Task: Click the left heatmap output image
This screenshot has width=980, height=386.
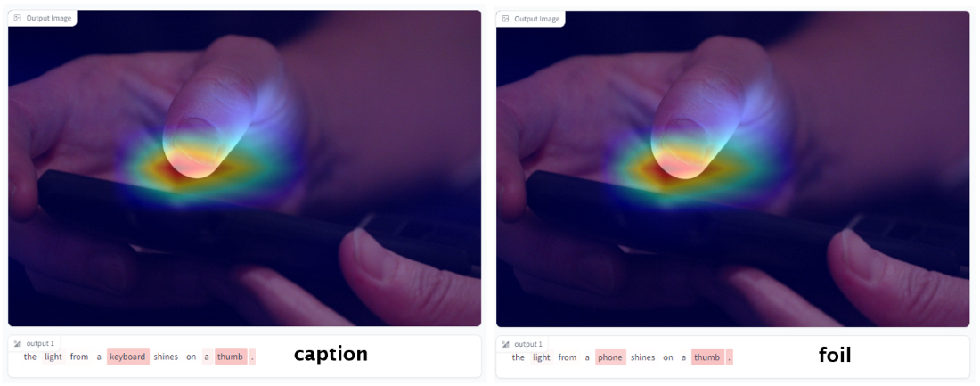Action: tap(244, 168)
